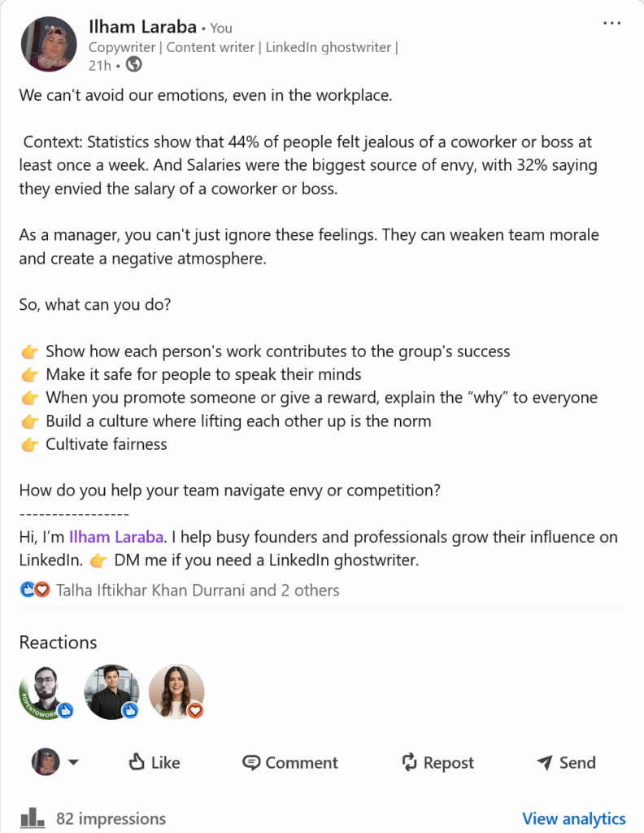Viewport: 644px width, 833px height.
Task: Click the Send paper plane icon
Action: pos(545,762)
